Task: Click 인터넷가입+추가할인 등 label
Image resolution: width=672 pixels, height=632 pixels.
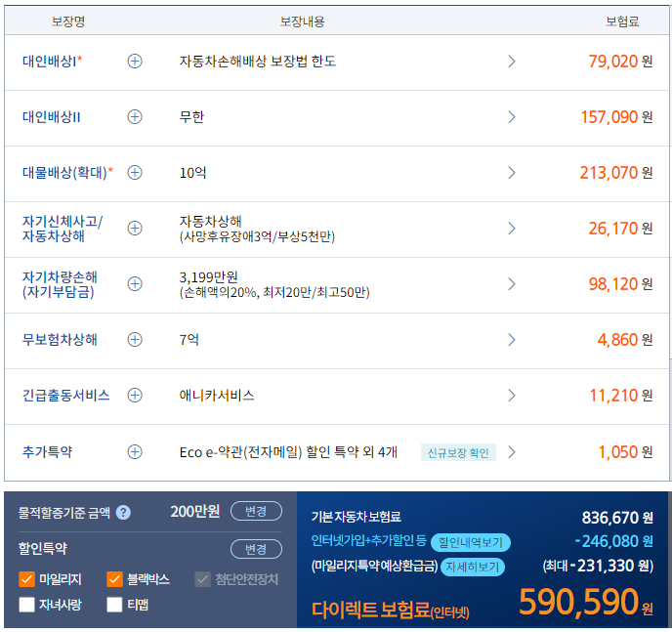Action: [369, 541]
